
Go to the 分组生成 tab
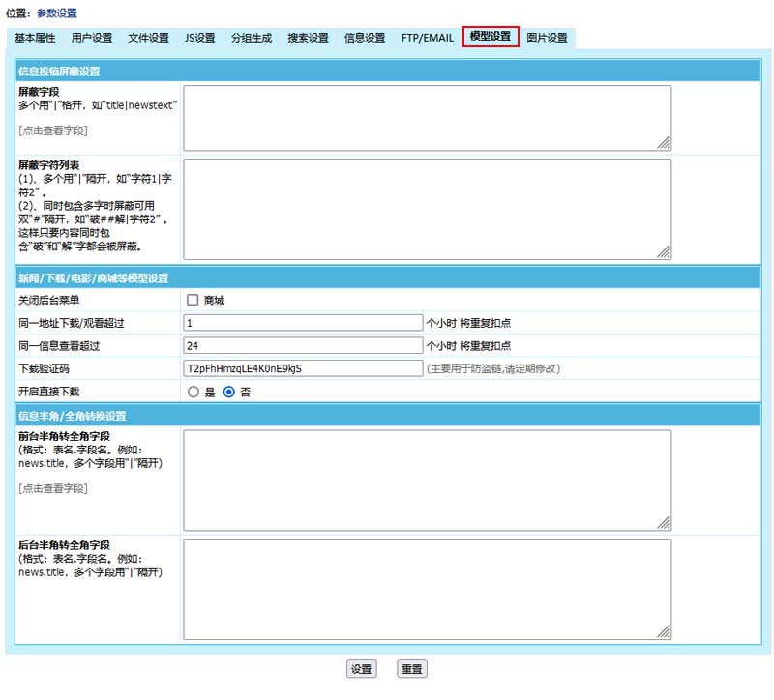[251, 38]
